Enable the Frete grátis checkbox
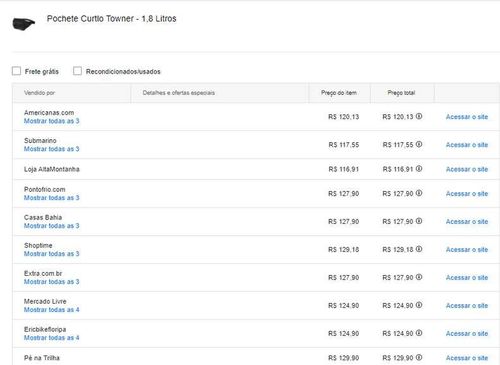The width and height of the screenshot is (500, 365). click(x=16, y=71)
